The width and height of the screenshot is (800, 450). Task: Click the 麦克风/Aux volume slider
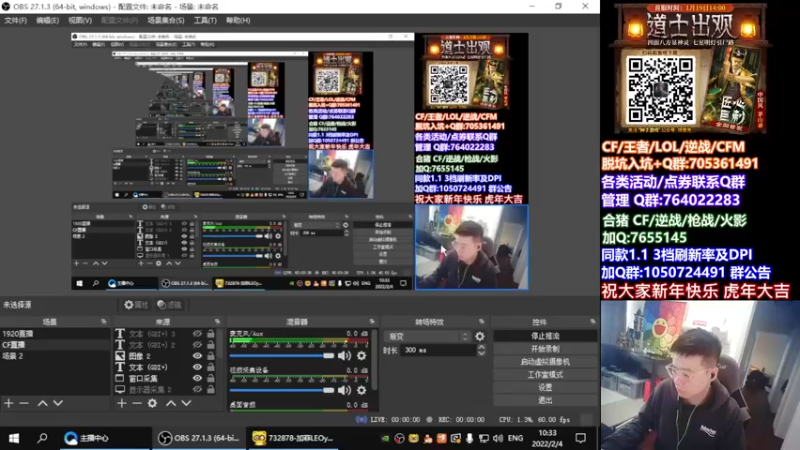click(282, 356)
